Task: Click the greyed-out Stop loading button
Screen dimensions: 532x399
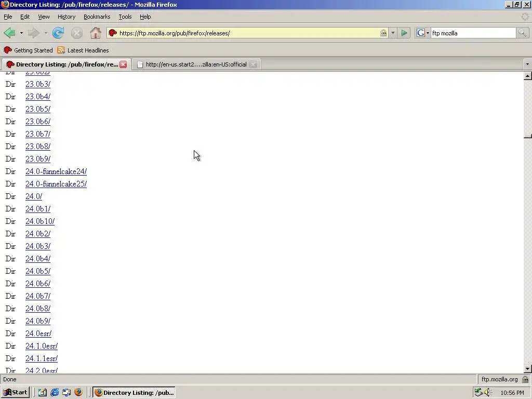Action: pyautogui.click(x=77, y=33)
